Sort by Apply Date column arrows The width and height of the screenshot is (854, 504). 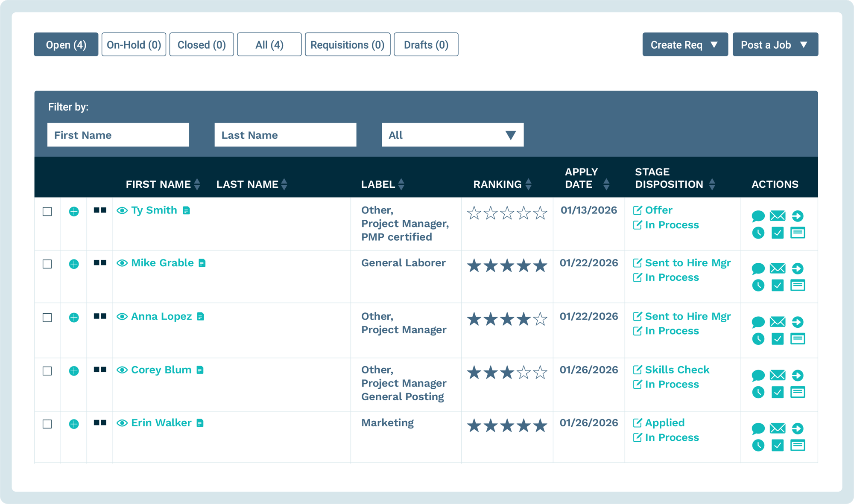[606, 184]
